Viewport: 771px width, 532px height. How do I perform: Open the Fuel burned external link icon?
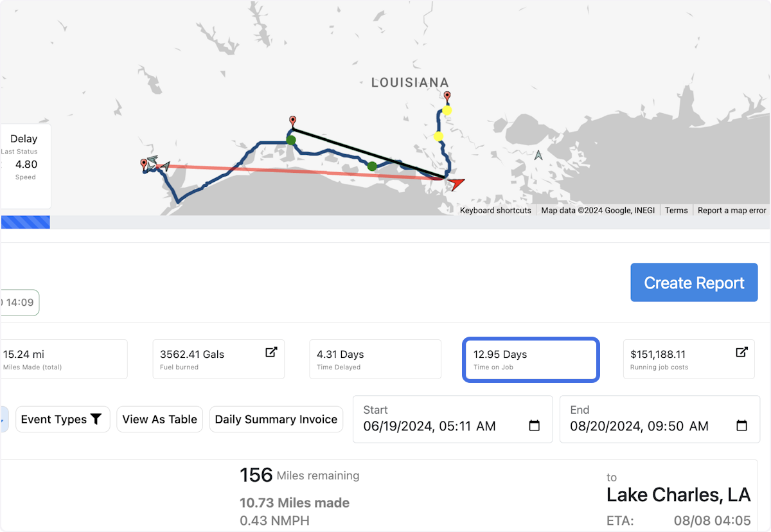[x=271, y=352]
